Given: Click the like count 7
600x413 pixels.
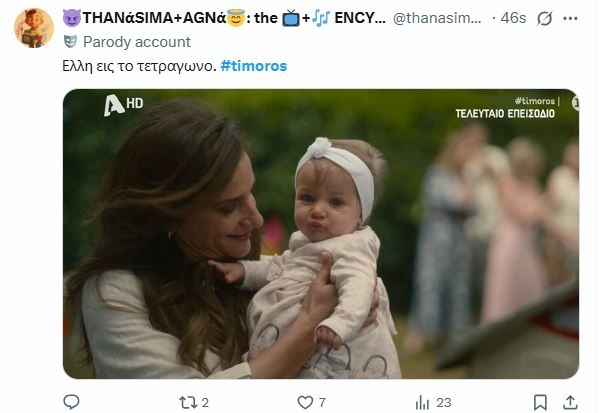Looking at the screenshot, I should click(x=322, y=402).
